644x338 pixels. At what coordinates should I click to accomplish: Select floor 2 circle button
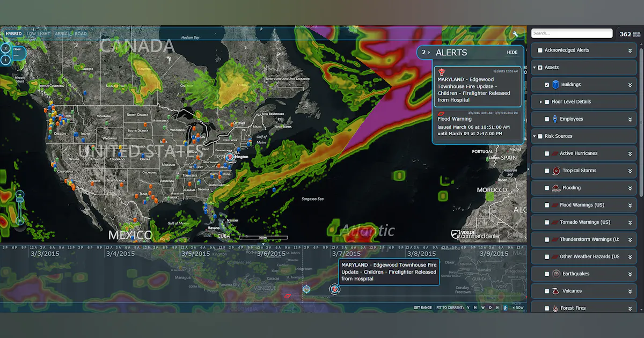tap(6, 48)
